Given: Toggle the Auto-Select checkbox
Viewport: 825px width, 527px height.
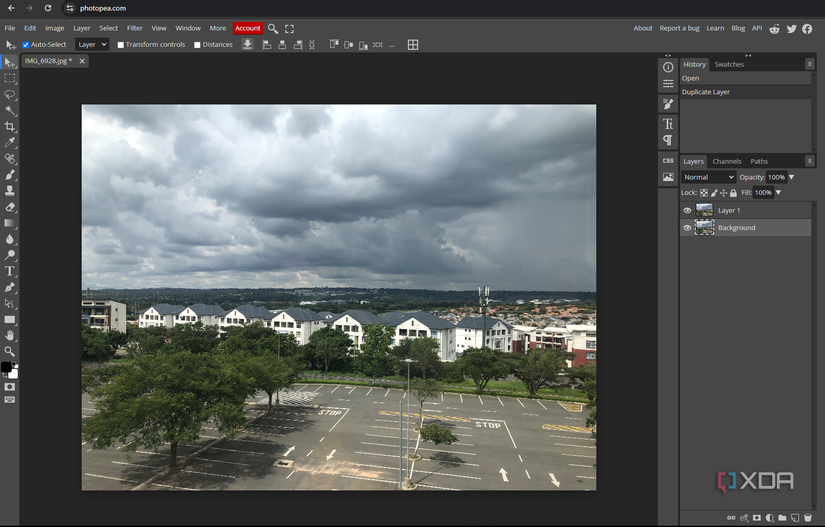Looking at the screenshot, I should (x=26, y=45).
